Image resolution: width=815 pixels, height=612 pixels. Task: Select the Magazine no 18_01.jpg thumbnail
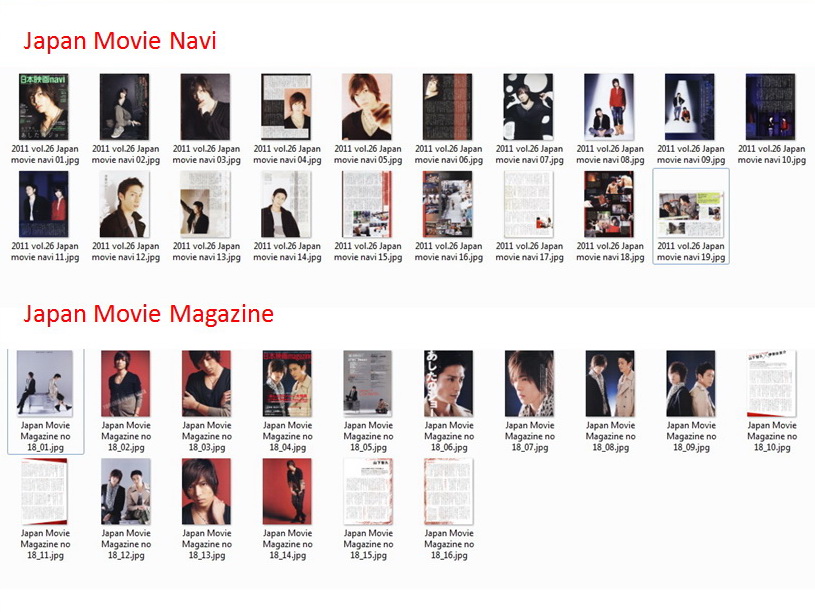coord(45,383)
